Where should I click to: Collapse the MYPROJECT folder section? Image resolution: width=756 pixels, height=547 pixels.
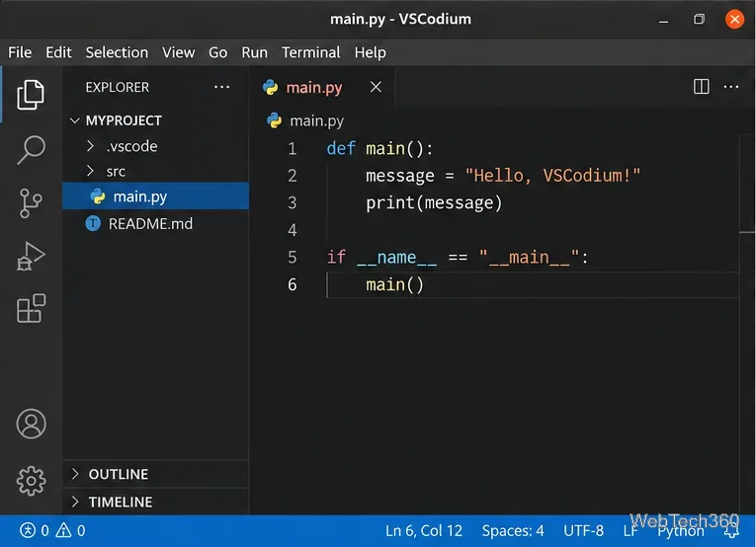(75, 120)
